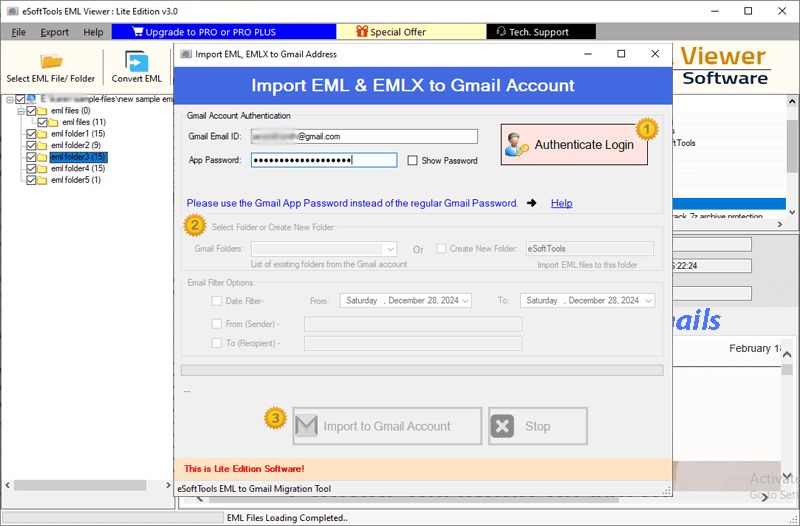
Task: Enable the Date Filter checkbox
Action: [x=217, y=301]
